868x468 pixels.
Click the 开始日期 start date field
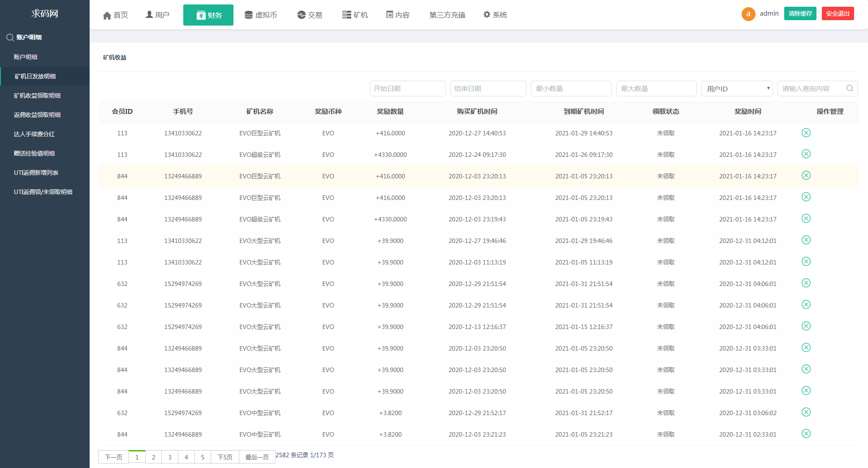pyautogui.click(x=408, y=89)
